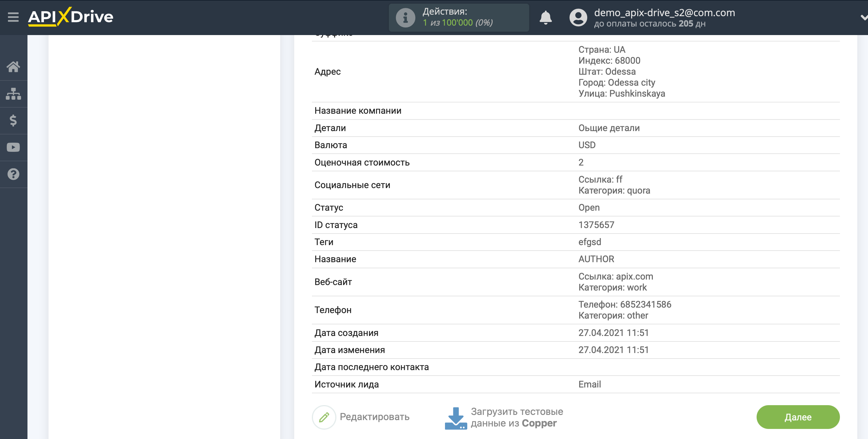
Task: Select the Адрес row label
Action: [327, 72]
